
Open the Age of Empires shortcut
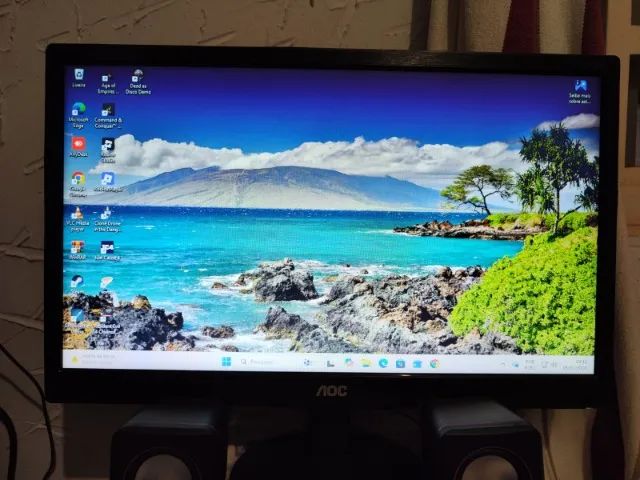tap(107, 83)
